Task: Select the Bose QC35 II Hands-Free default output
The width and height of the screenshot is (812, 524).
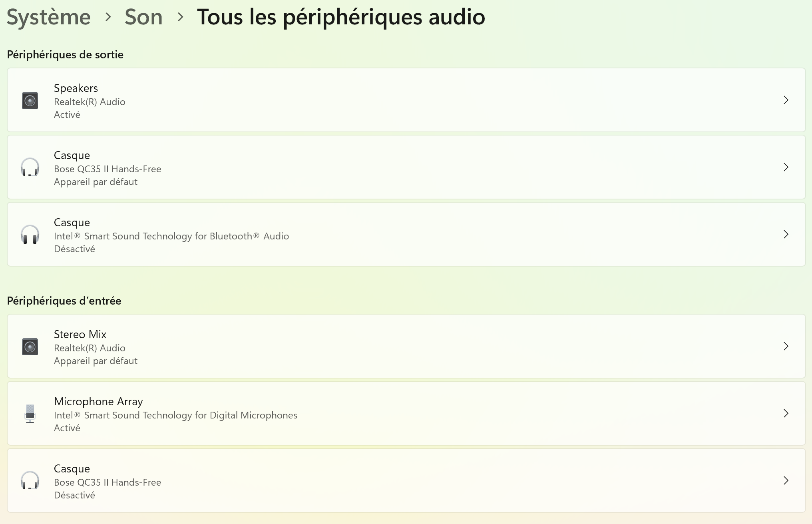Action: point(406,167)
